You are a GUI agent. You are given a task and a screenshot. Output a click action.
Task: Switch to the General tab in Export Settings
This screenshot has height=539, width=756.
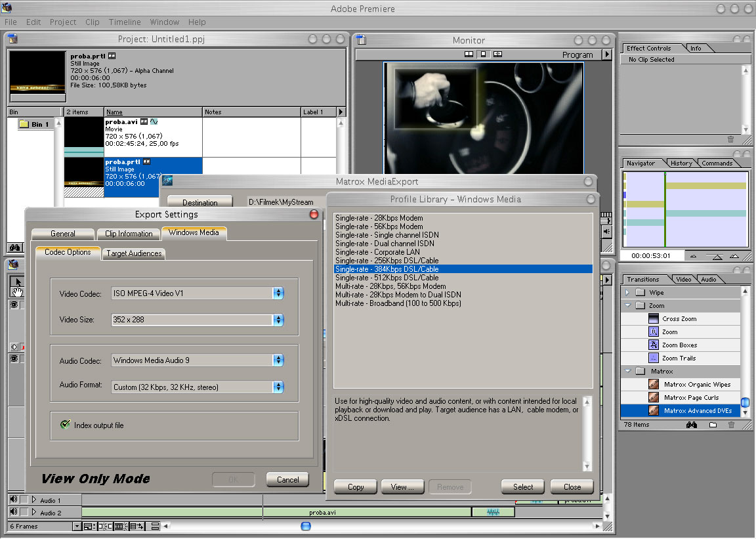pyautogui.click(x=63, y=234)
